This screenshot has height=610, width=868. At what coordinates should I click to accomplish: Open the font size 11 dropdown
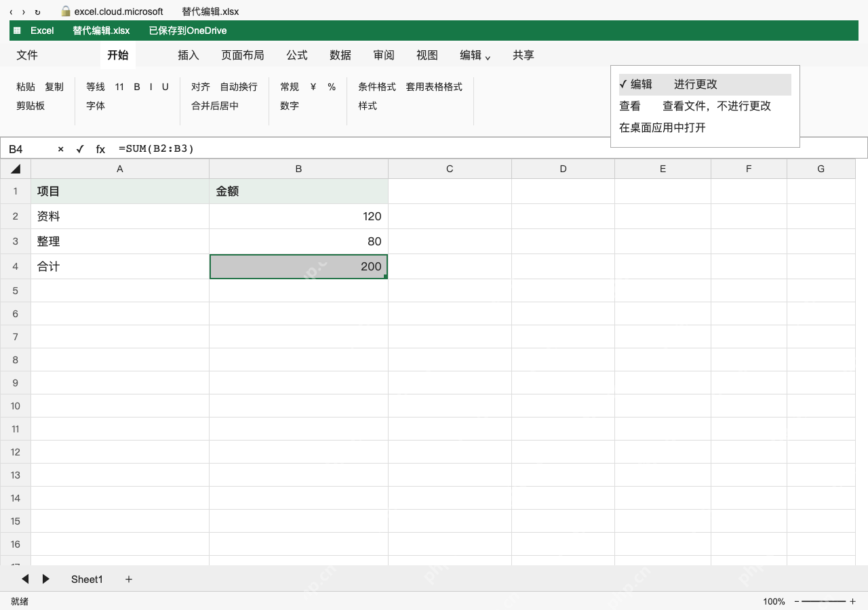click(119, 87)
